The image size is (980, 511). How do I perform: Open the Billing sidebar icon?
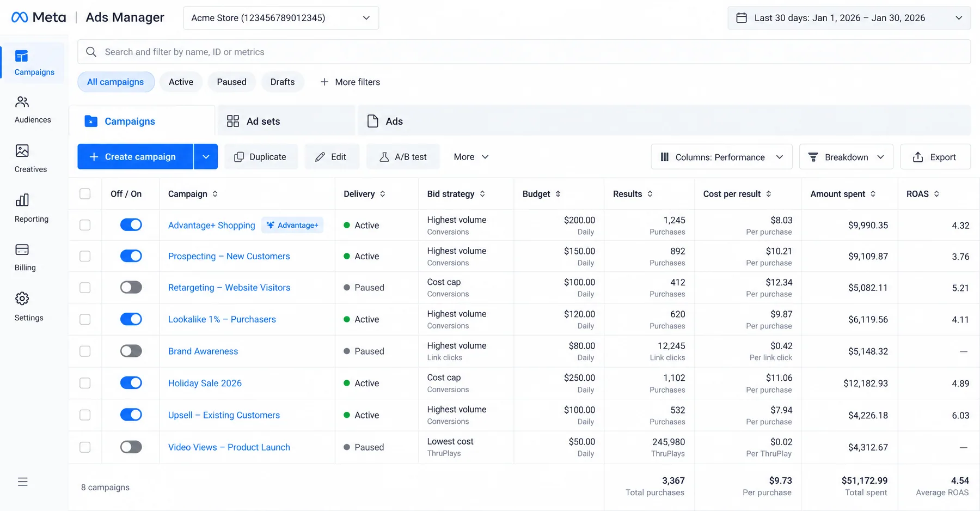(x=22, y=250)
